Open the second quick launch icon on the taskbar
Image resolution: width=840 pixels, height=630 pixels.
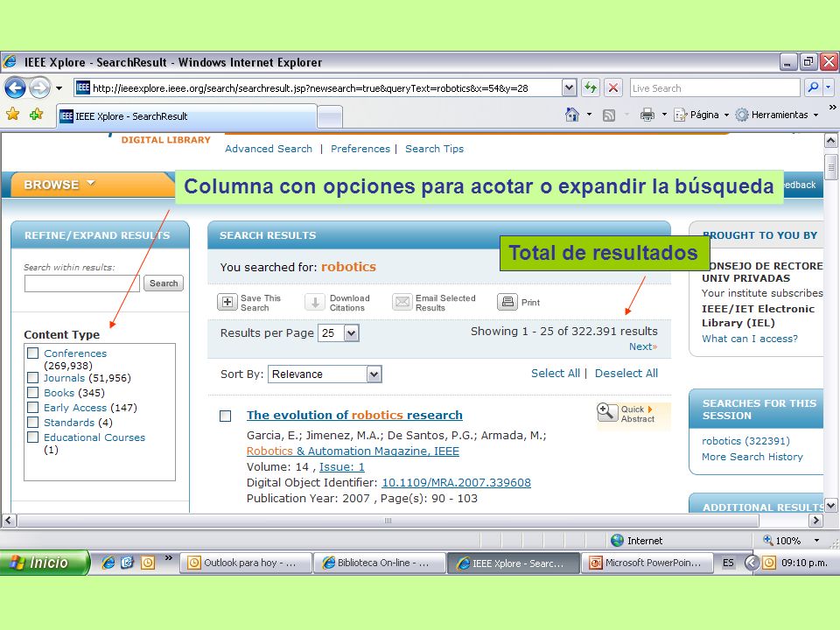click(128, 563)
